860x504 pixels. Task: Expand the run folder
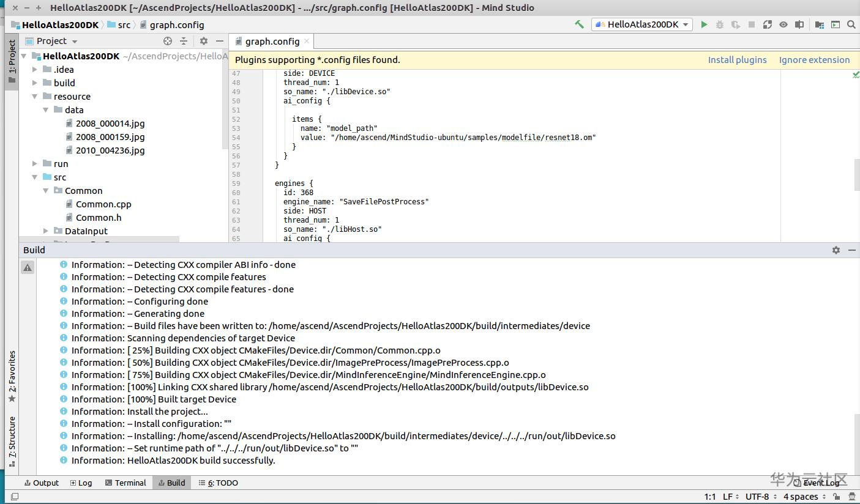point(35,164)
